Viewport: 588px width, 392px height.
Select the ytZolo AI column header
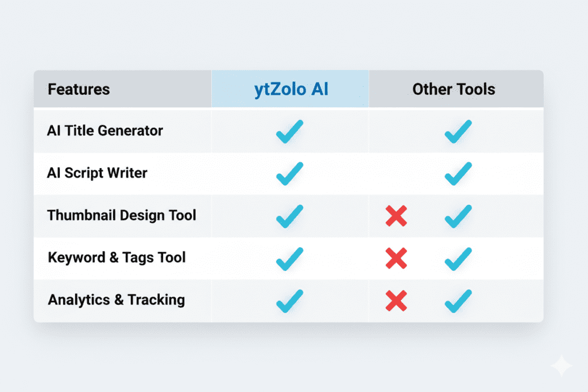291,90
